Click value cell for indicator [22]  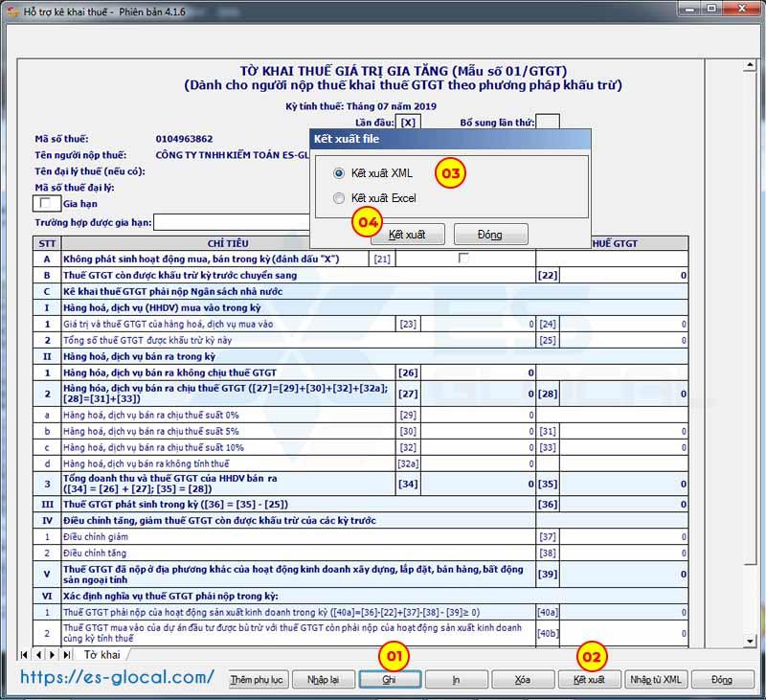pos(623,275)
